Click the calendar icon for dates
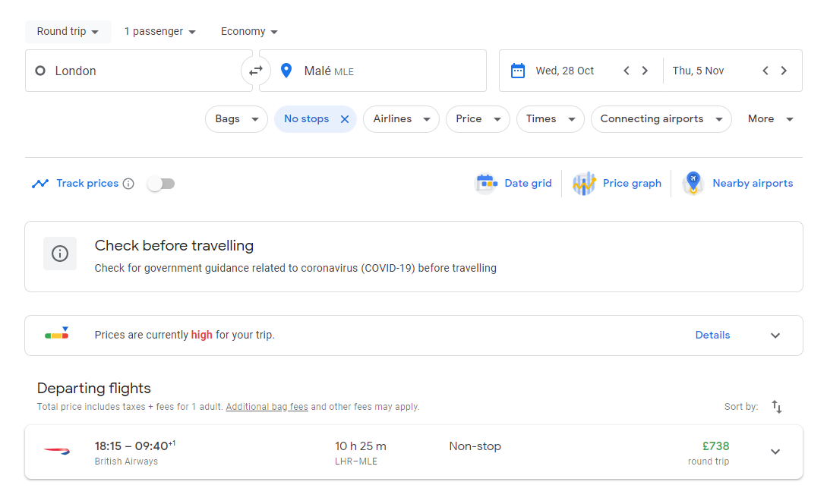Screen dimensions: 827x504 [x=518, y=71]
